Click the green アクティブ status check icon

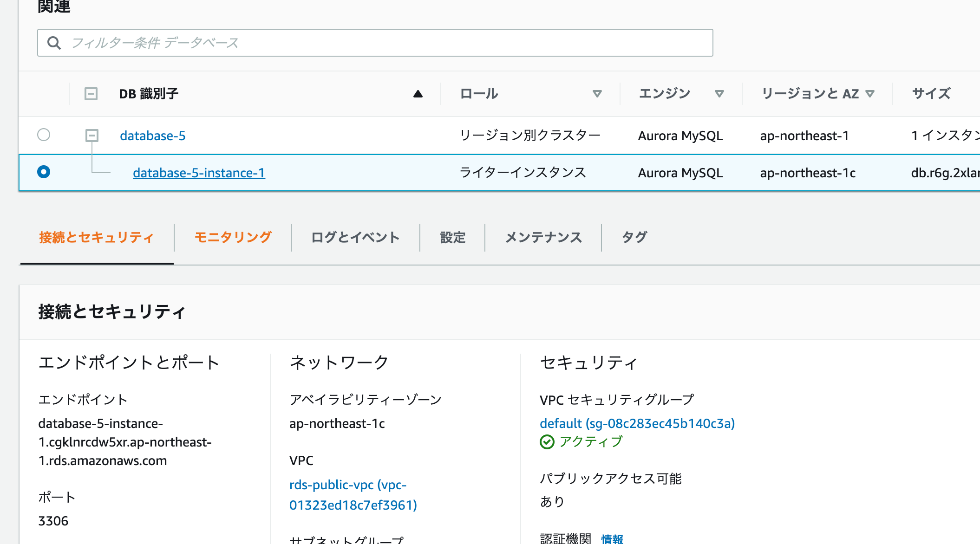(x=547, y=442)
